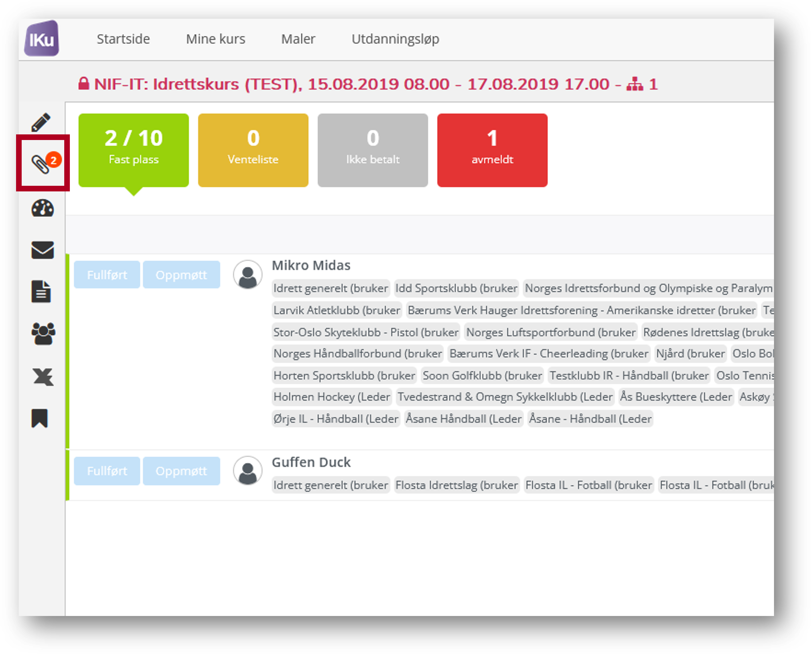
Task: Click the NIF-IT Idrettskurs (TEST) course title
Action: pos(368,84)
